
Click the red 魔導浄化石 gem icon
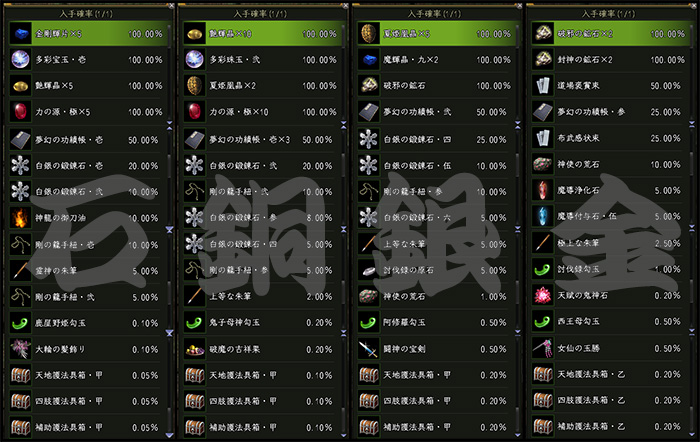pyautogui.click(x=543, y=190)
